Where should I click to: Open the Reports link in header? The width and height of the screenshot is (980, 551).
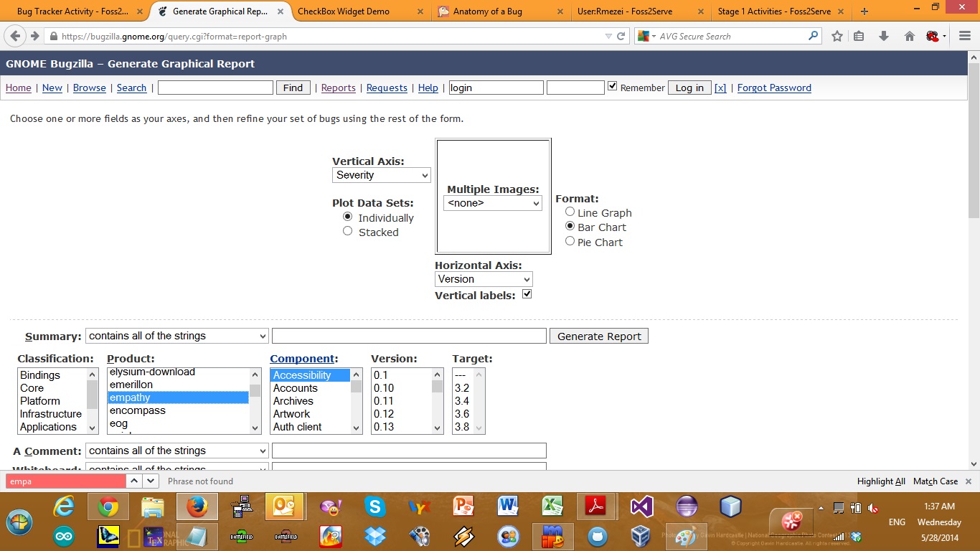339,88
